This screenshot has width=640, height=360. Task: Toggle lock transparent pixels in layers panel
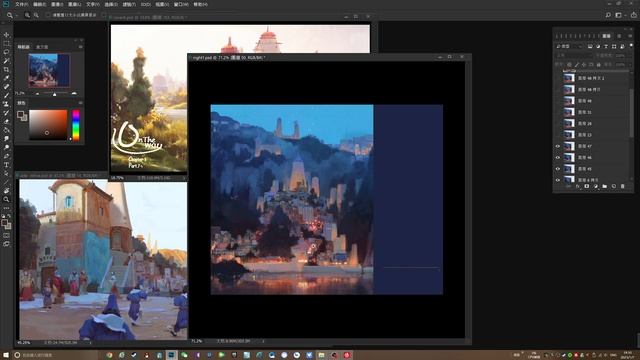569,64
